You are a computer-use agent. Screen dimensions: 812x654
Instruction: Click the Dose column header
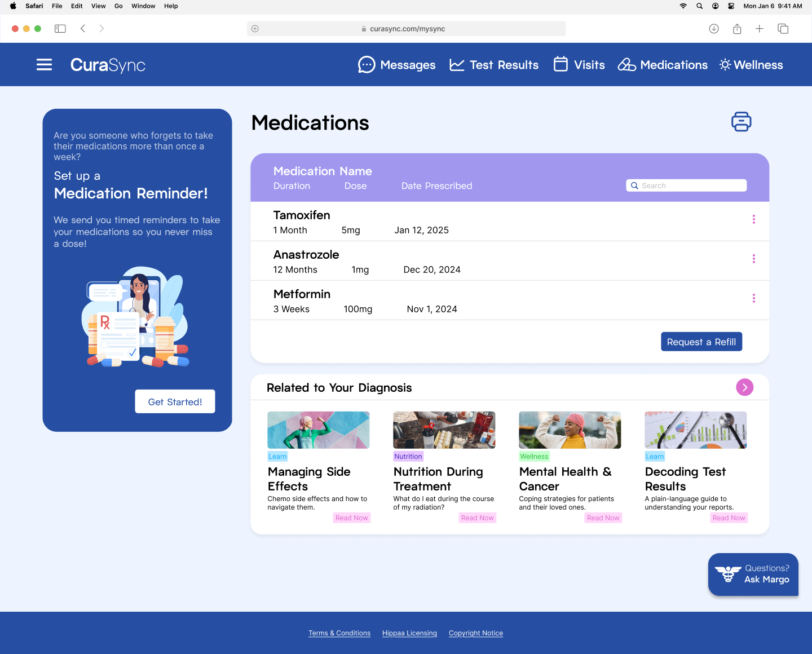[355, 186]
